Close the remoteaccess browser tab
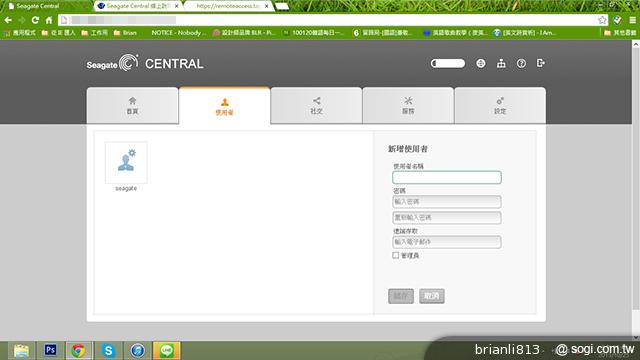Viewport: 640px width, 360px height. tap(267, 6)
